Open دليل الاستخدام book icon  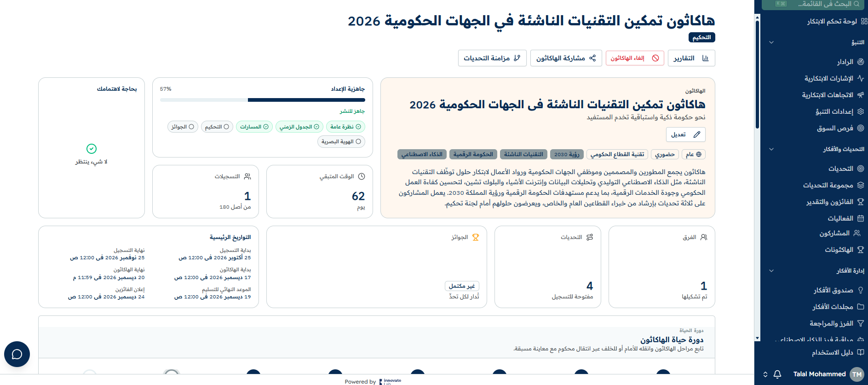[861, 352]
